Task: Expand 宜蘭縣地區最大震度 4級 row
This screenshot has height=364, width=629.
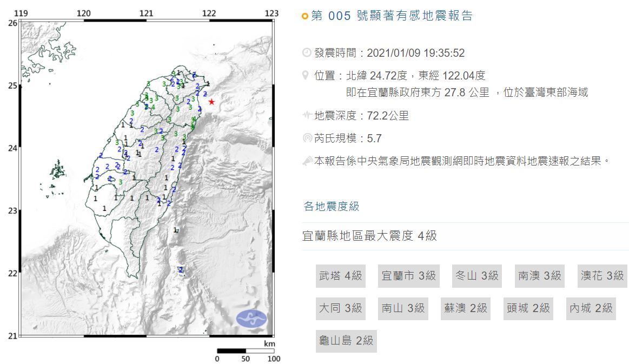Action: point(369,236)
